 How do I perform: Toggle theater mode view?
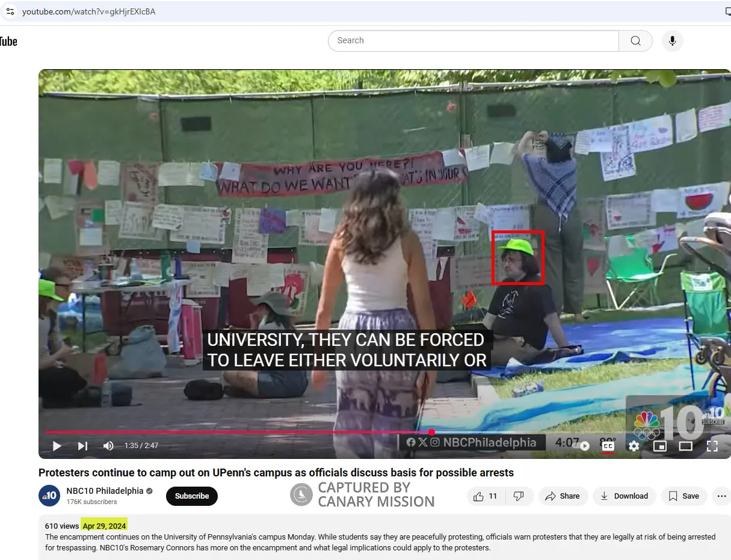coord(686,446)
